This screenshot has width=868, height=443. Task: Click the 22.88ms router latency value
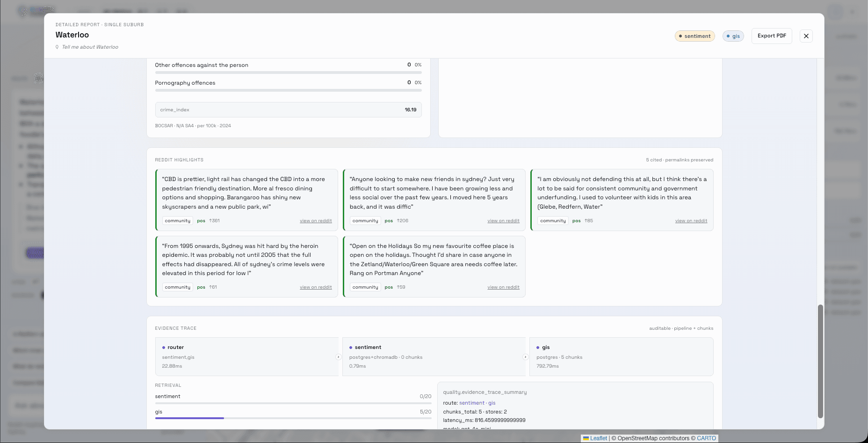172,366
